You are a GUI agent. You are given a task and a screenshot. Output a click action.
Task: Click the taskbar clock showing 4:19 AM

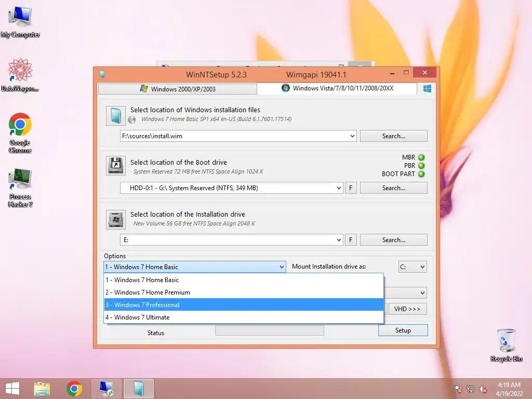509,389
